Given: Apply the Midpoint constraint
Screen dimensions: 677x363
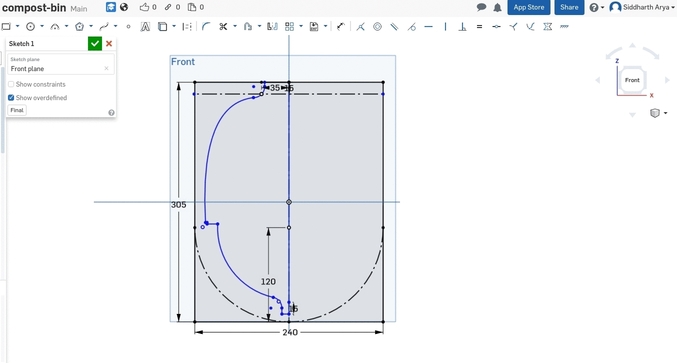Looking at the screenshot, I should pos(497,27).
